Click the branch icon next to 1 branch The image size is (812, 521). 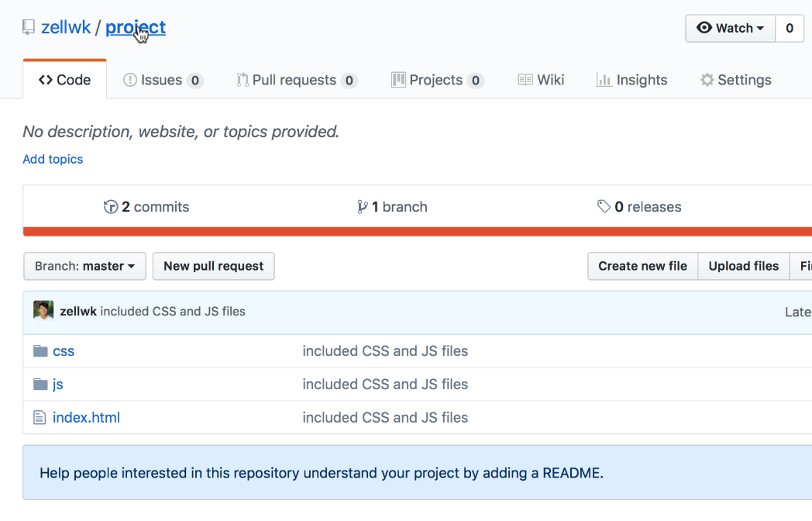pyautogui.click(x=362, y=206)
